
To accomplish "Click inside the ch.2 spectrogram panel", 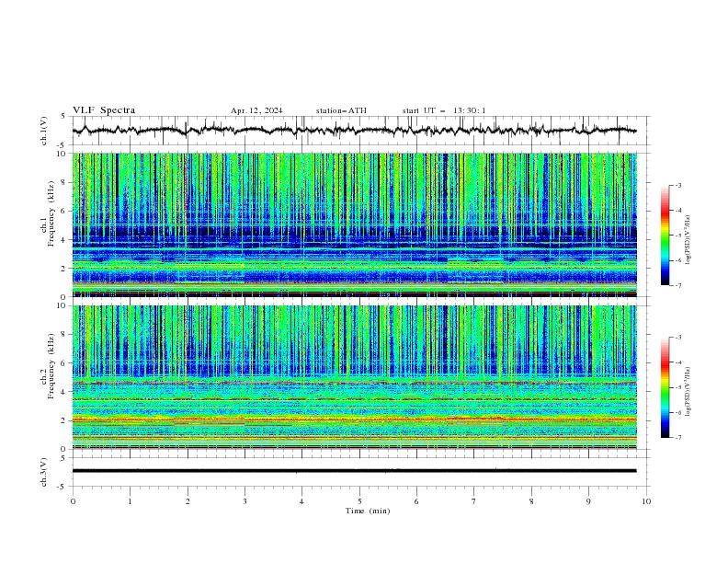I will coord(355,377).
